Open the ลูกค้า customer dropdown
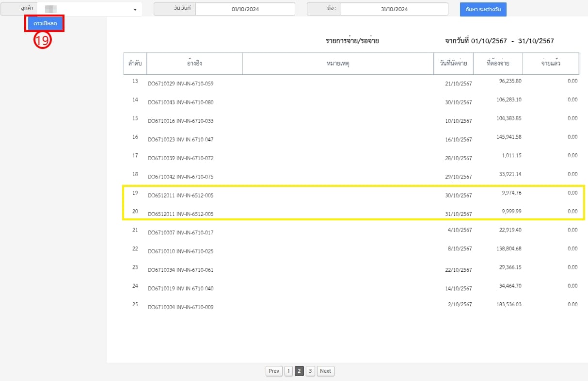 tap(90, 9)
